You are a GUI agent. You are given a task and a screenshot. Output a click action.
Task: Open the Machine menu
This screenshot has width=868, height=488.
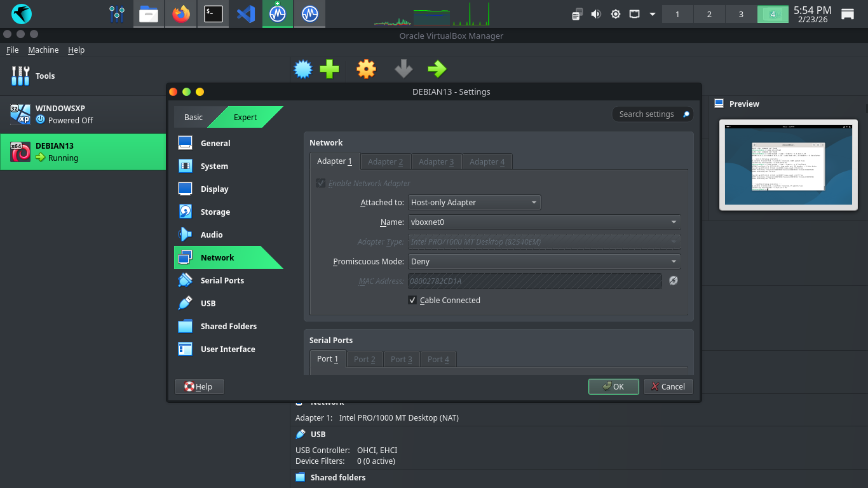pyautogui.click(x=43, y=50)
